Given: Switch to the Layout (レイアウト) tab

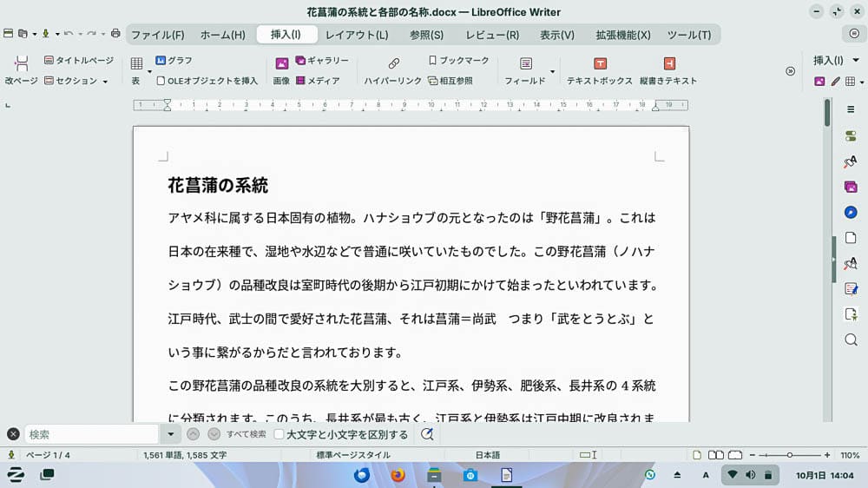Looking at the screenshot, I should coord(357,35).
